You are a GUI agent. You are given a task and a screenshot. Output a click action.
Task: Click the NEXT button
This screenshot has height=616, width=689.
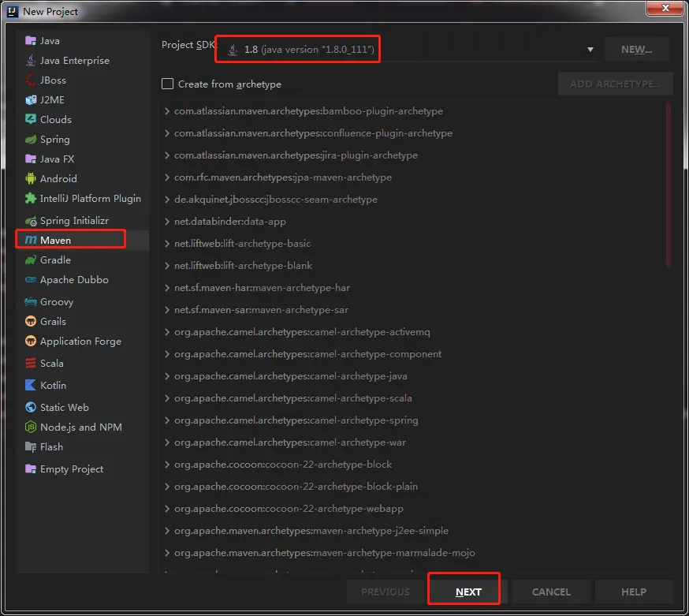click(468, 592)
